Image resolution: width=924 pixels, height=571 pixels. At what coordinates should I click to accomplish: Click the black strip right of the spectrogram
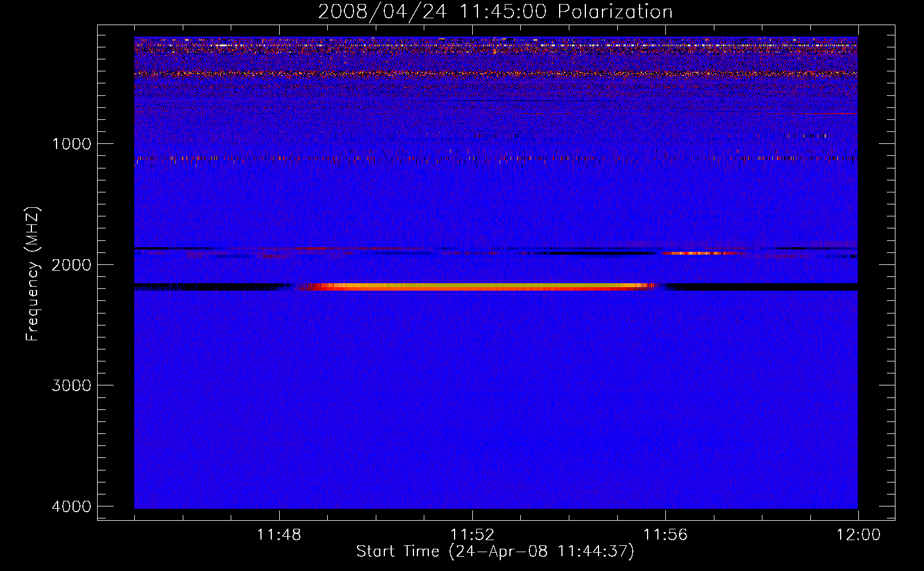(x=875, y=274)
